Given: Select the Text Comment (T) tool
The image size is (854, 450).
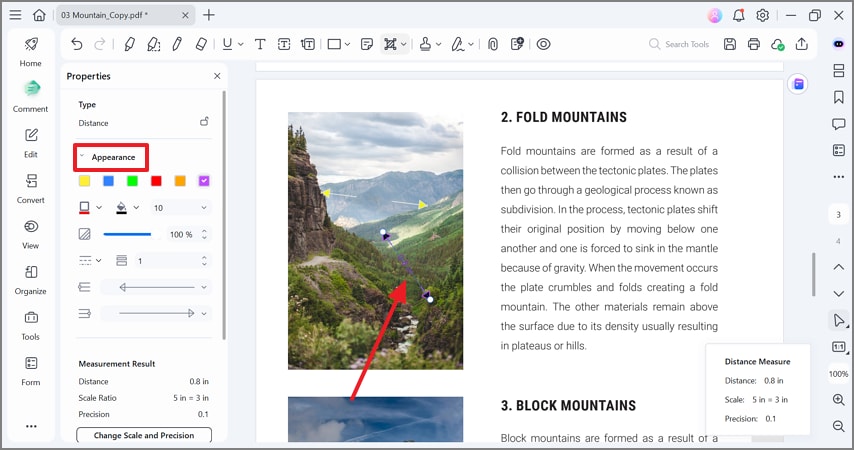Looking at the screenshot, I should pos(260,44).
